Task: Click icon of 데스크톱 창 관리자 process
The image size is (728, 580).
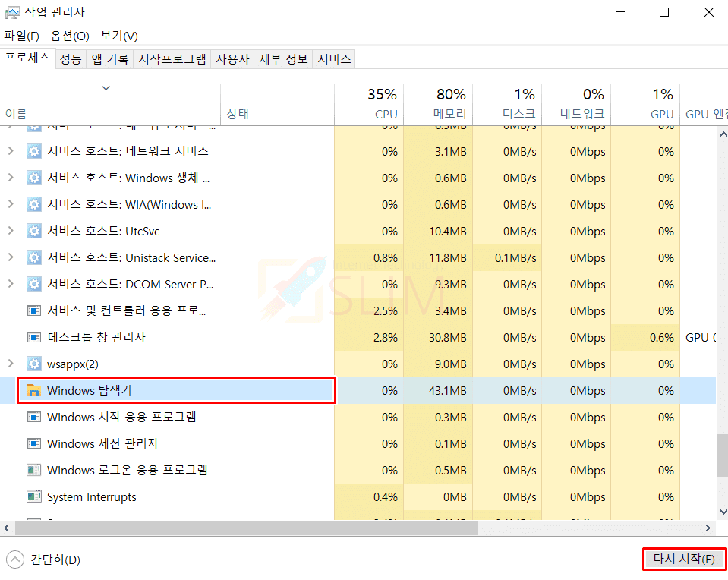Action: (34, 336)
